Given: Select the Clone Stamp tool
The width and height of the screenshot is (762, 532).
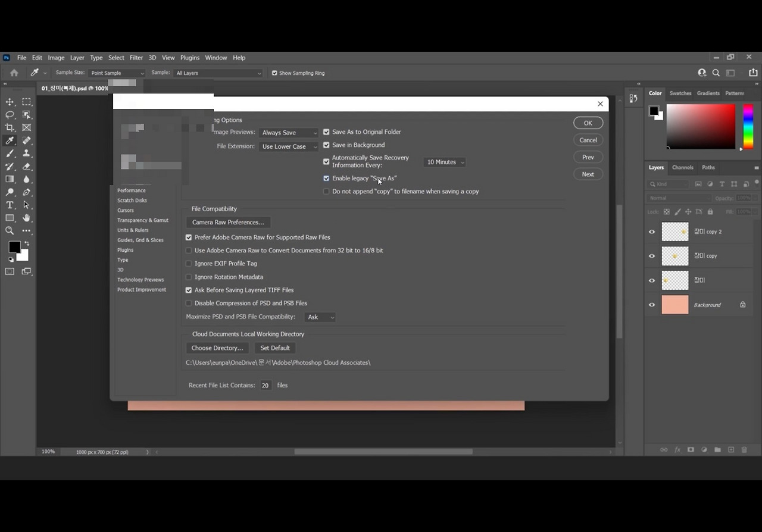Looking at the screenshot, I should (x=27, y=154).
